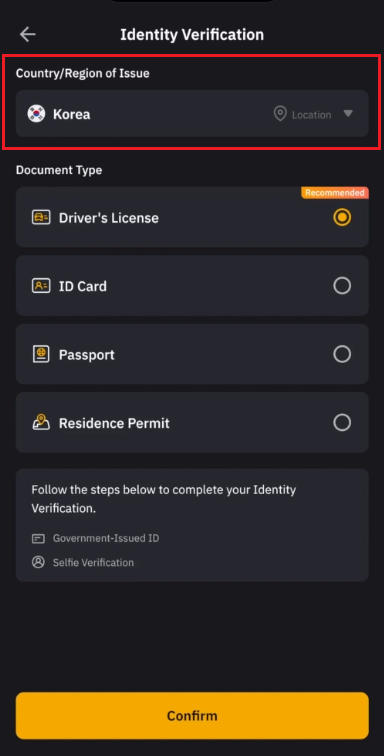Click the Driver's License car icon
This screenshot has width=384, height=756.
coord(41,217)
